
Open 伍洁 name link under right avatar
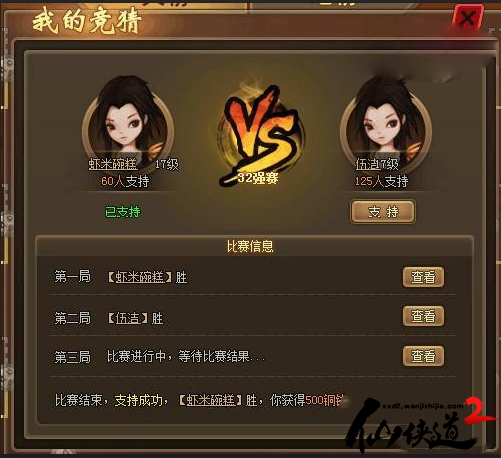(366, 164)
